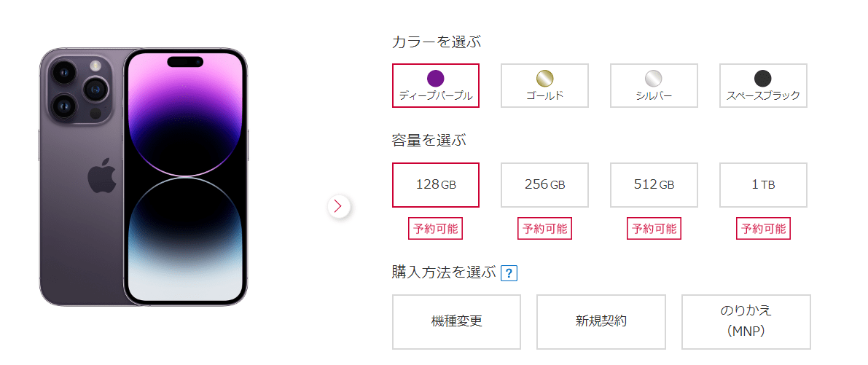Click the iPhone product image
This screenshot has height=365, width=868.
click(x=144, y=176)
